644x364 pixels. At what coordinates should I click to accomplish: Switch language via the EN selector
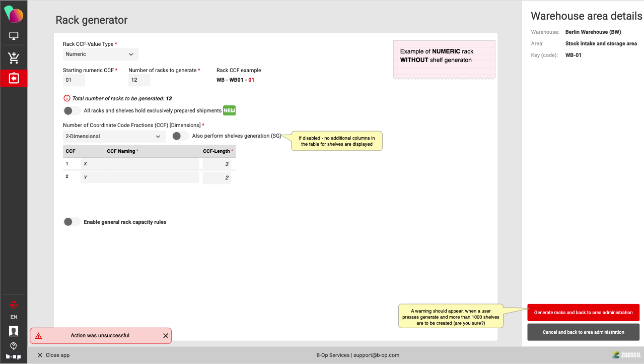pos(14,317)
